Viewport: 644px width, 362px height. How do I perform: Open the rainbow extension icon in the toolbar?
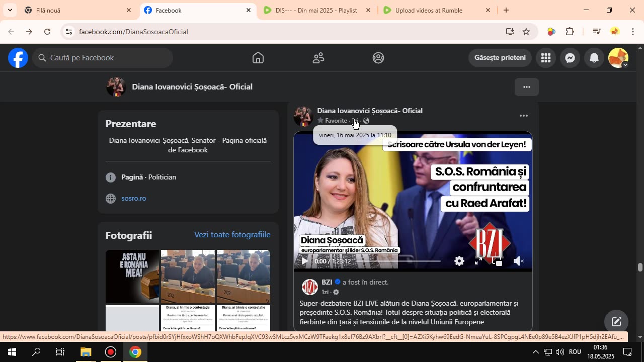551,32
